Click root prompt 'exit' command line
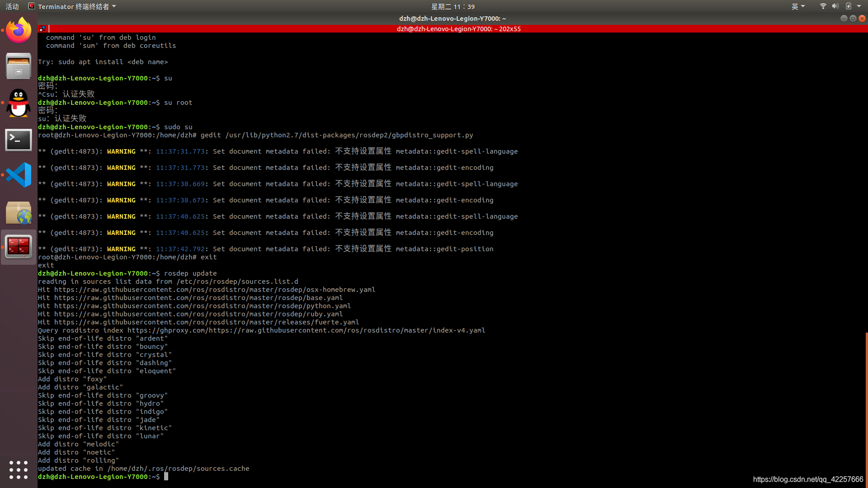Screen dimensions: 868x488 point(127,257)
